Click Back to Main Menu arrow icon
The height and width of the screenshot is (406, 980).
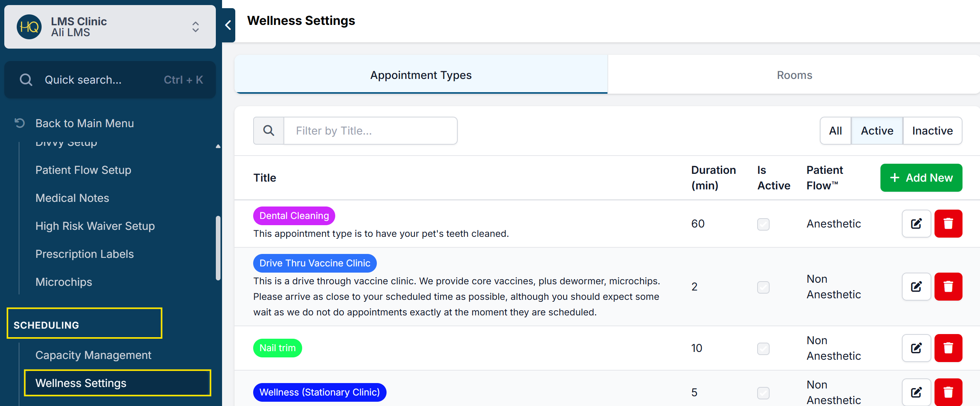[19, 123]
